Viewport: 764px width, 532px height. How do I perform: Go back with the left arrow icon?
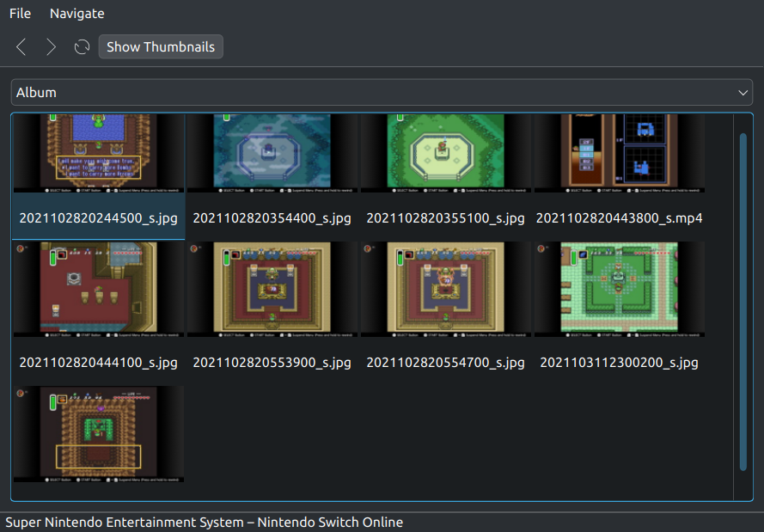point(21,47)
